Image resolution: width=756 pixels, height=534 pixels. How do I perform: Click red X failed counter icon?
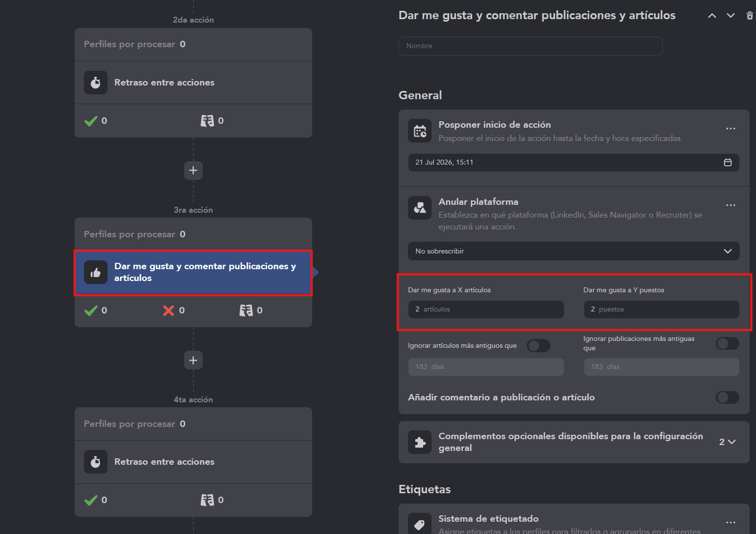168,310
